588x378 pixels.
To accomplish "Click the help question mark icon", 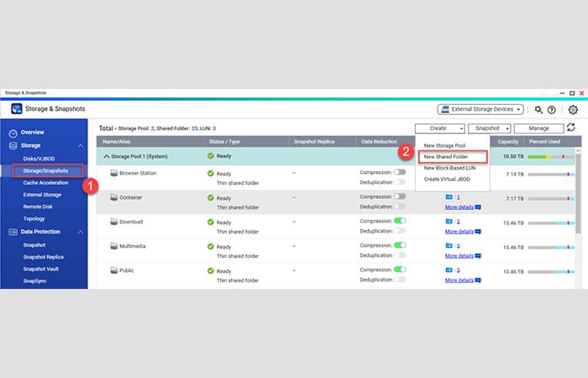I will [x=552, y=109].
